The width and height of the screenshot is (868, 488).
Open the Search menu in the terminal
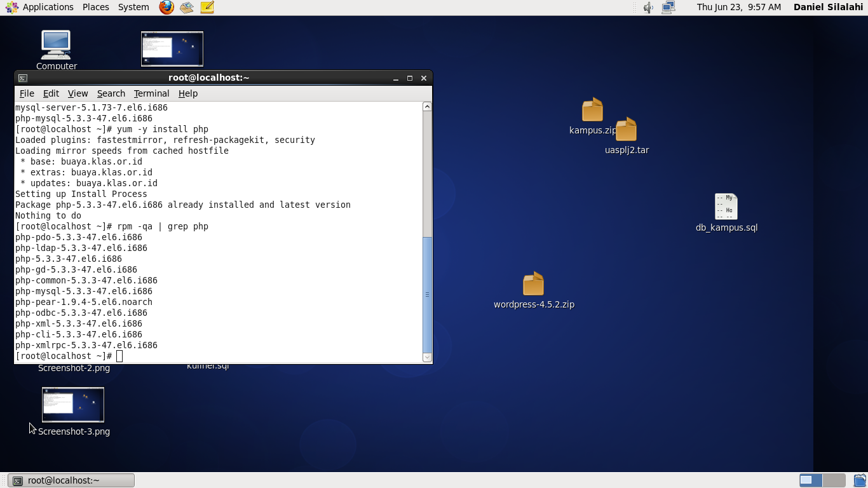tap(111, 93)
